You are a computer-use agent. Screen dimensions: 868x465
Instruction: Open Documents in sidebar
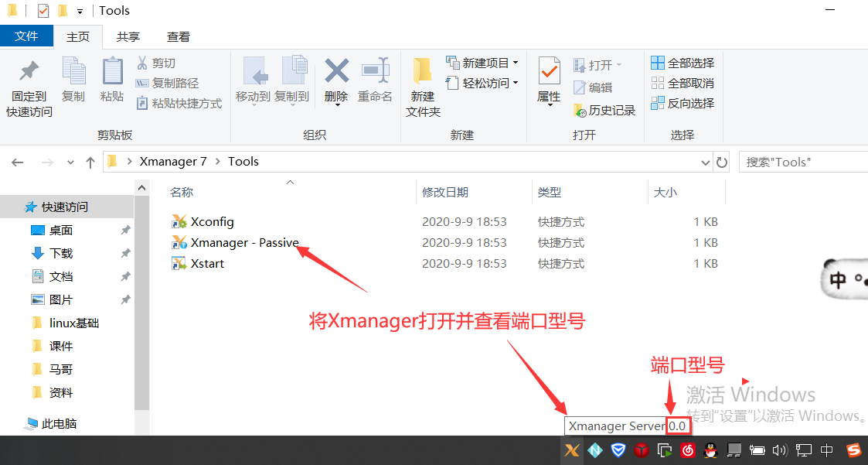(52, 276)
